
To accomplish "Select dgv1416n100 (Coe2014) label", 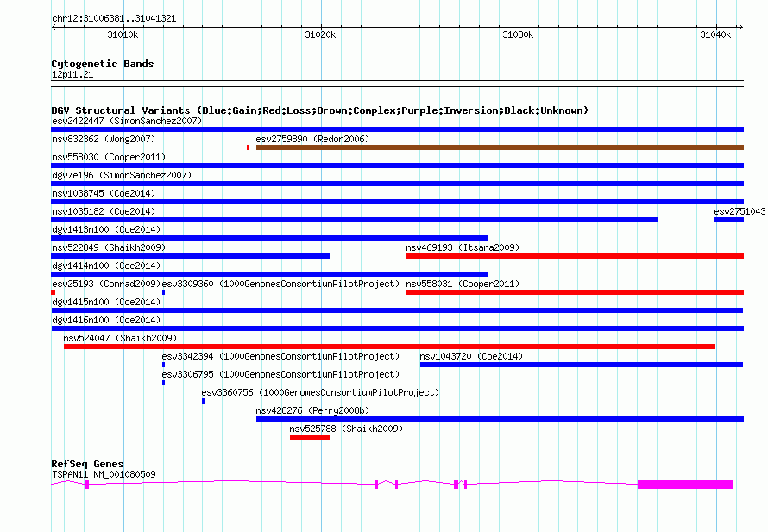I will (106, 320).
